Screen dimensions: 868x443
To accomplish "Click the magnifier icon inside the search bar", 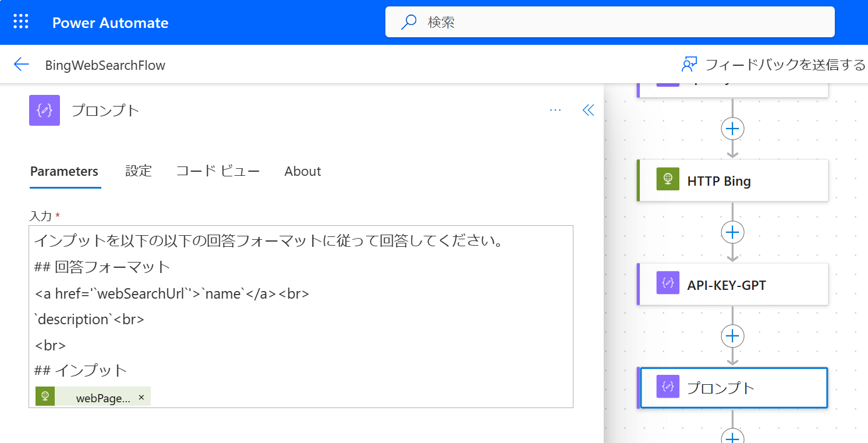I will tap(409, 22).
